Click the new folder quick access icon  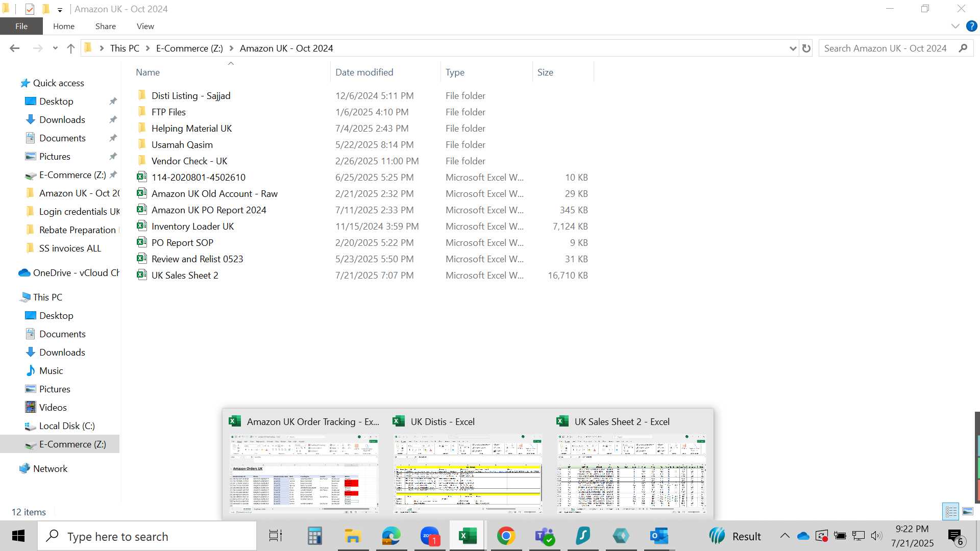46,9
